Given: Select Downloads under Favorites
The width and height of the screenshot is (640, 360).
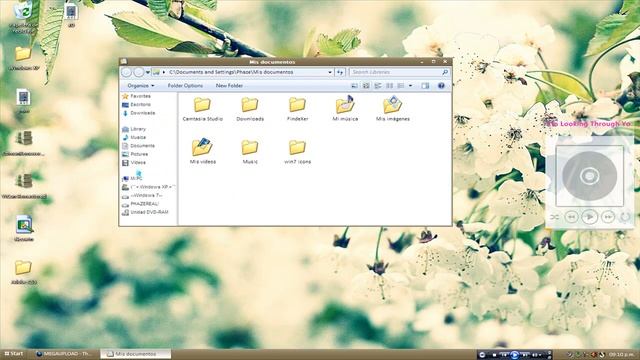Looking at the screenshot, I should coord(139,113).
